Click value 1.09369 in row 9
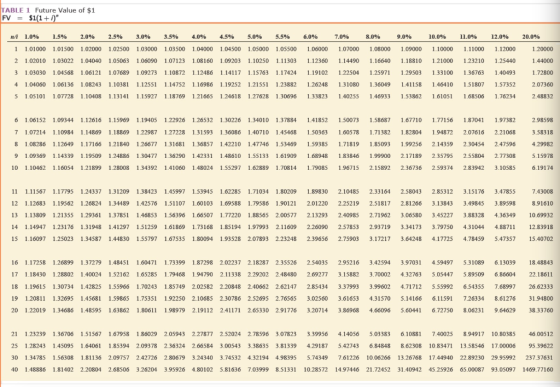Screen dimensions: 560x387 click(x=35, y=156)
